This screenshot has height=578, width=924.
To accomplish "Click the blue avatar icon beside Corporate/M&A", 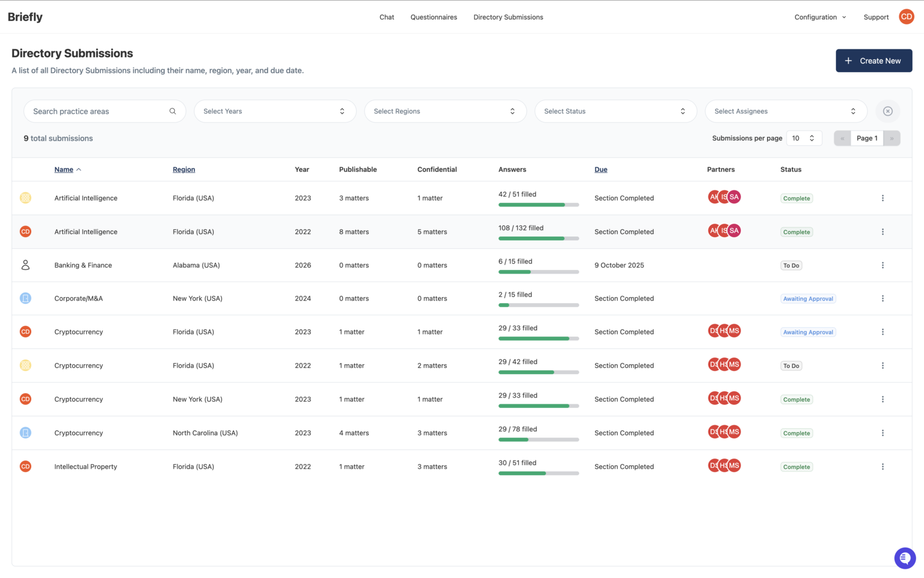I will 25,298.
